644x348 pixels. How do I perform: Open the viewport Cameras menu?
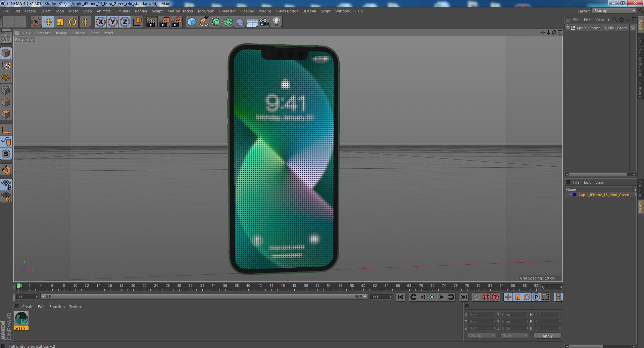(x=42, y=33)
